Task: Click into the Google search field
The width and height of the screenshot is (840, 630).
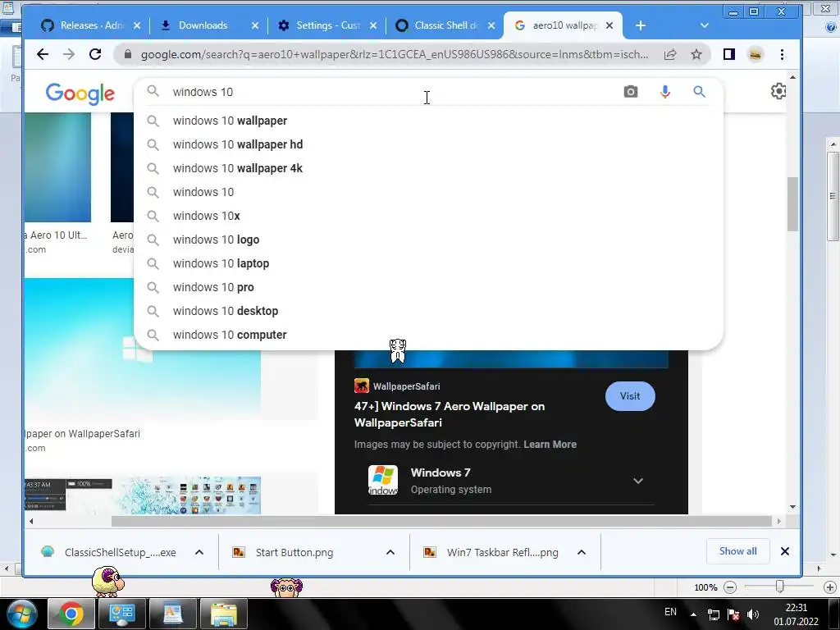Action: pos(394,92)
